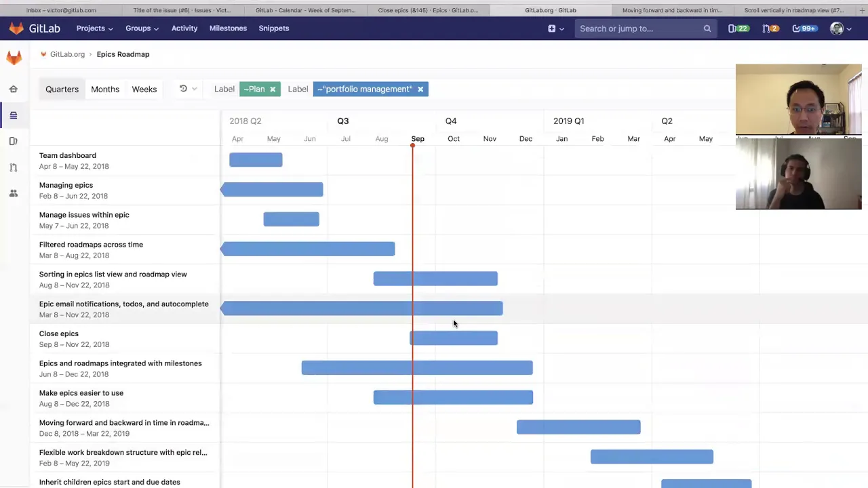Screen dimensions: 868x488
Task: Switch to Title of the issue tab
Action: (x=182, y=10)
